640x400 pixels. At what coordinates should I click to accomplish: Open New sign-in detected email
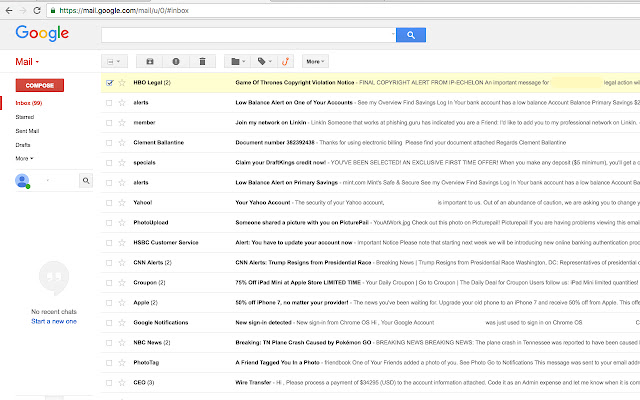coord(263,322)
